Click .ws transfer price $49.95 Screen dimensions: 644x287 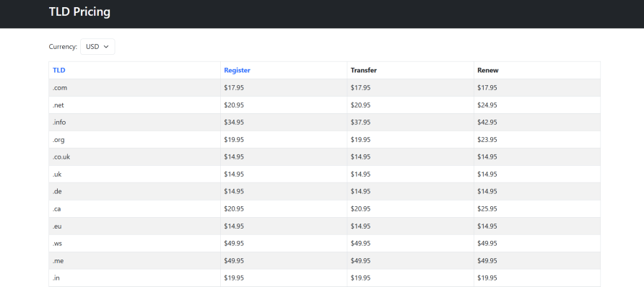tap(360, 244)
